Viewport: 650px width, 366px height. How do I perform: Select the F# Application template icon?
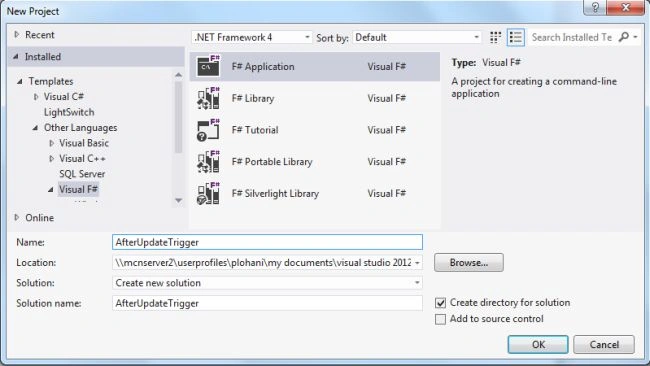click(x=209, y=65)
